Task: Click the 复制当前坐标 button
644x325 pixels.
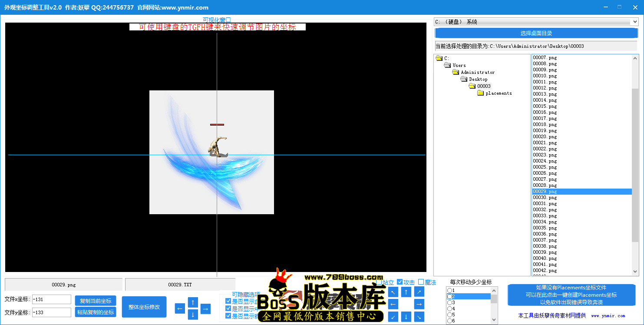Action: [x=96, y=301]
